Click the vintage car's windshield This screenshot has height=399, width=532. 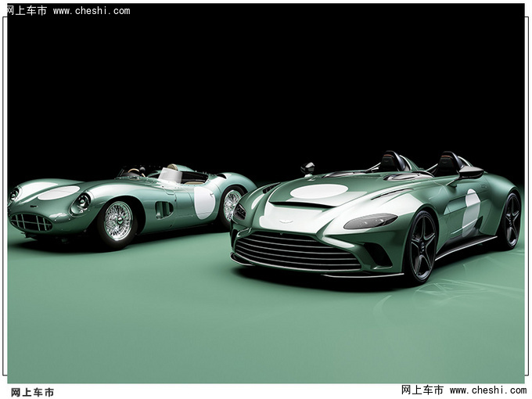tap(169, 174)
